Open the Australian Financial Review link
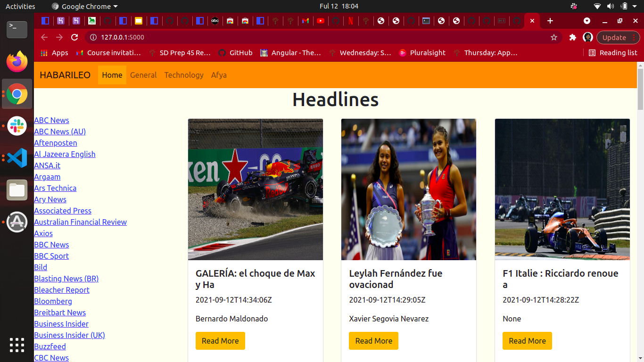Image resolution: width=644 pixels, height=362 pixels. (x=80, y=222)
